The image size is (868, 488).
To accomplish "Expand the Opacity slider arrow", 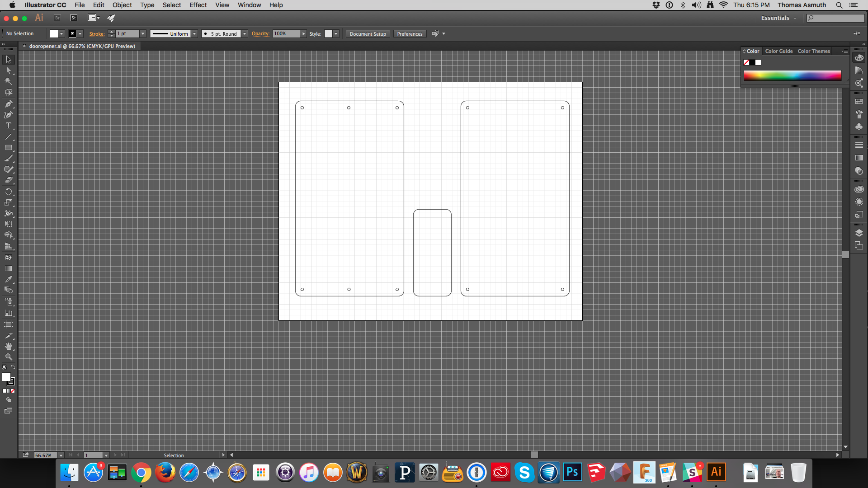I will (x=304, y=34).
